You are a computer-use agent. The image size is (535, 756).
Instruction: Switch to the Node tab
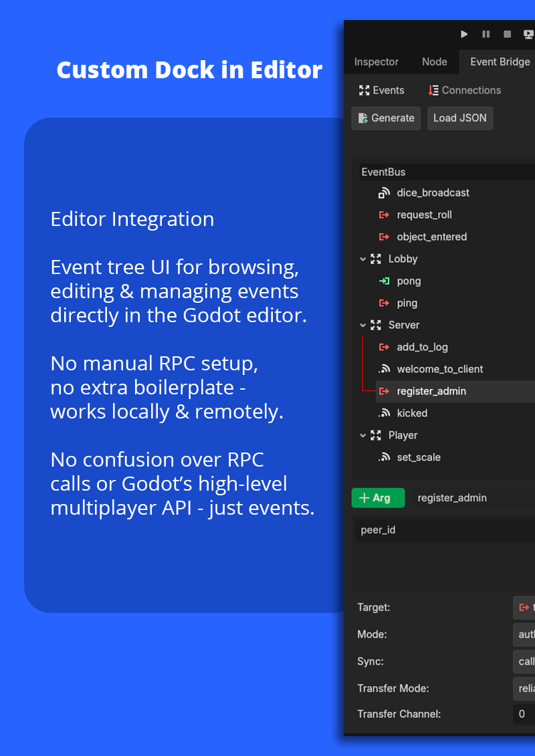[x=434, y=61]
